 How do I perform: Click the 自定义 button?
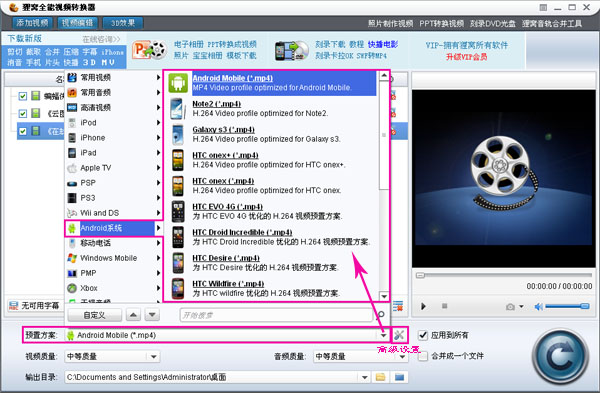coord(95,315)
